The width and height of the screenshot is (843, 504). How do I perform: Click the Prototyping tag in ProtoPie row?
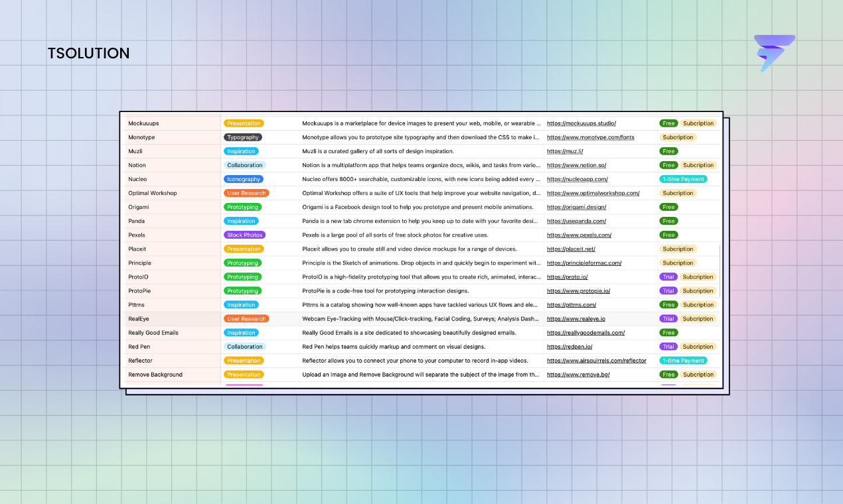(x=242, y=290)
